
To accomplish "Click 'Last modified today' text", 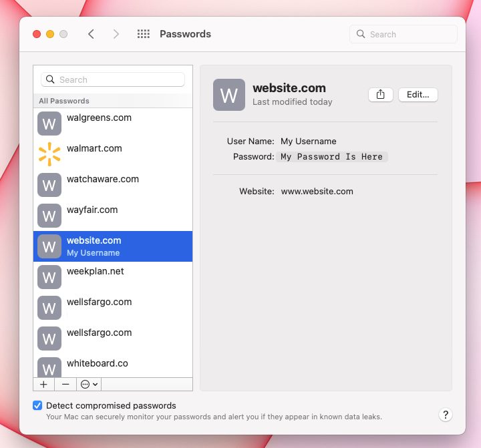I will click(x=293, y=101).
